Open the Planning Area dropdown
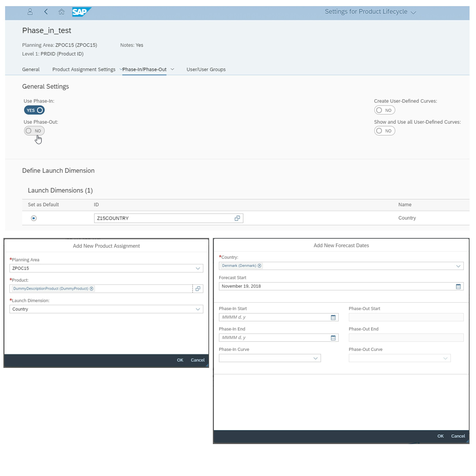This screenshot has height=476, width=476. 198,268
